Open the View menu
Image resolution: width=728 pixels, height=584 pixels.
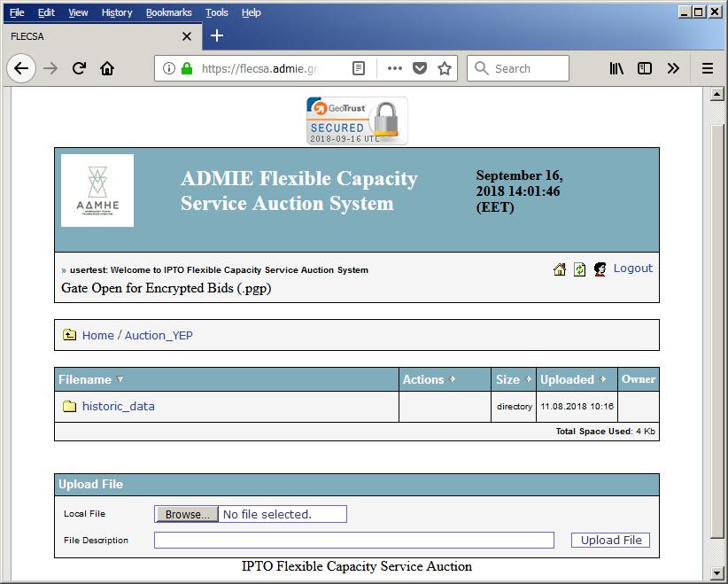(x=78, y=12)
